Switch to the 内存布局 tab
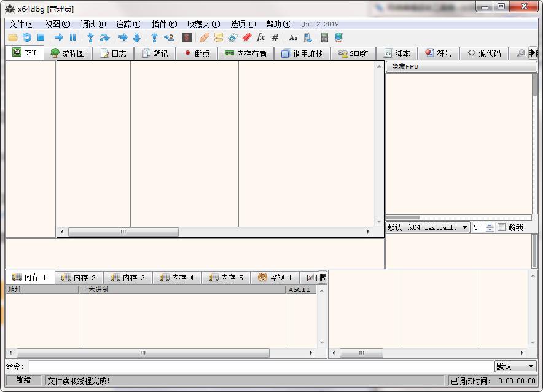 [x=245, y=53]
